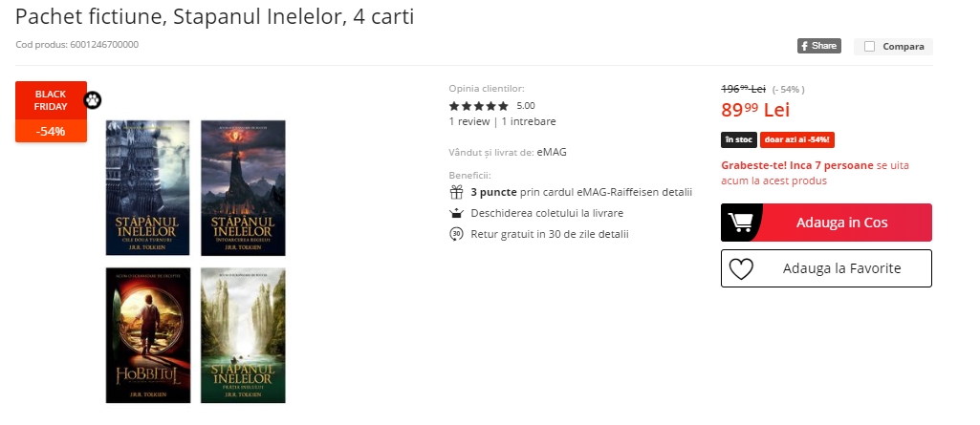Image resolution: width=980 pixels, height=425 pixels.
Task: Tick the Compara checkbox
Action: click(x=869, y=46)
